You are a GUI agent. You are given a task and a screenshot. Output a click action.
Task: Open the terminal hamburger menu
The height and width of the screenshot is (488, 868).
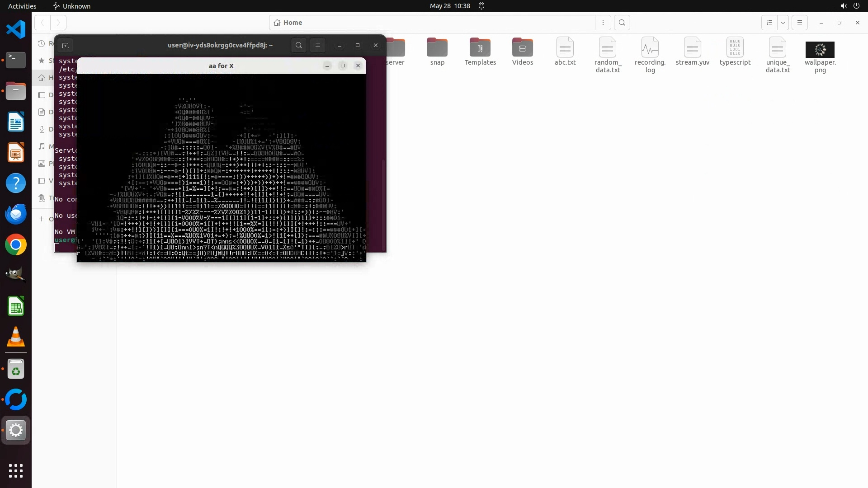pyautogui.click(x=318, y=45)
